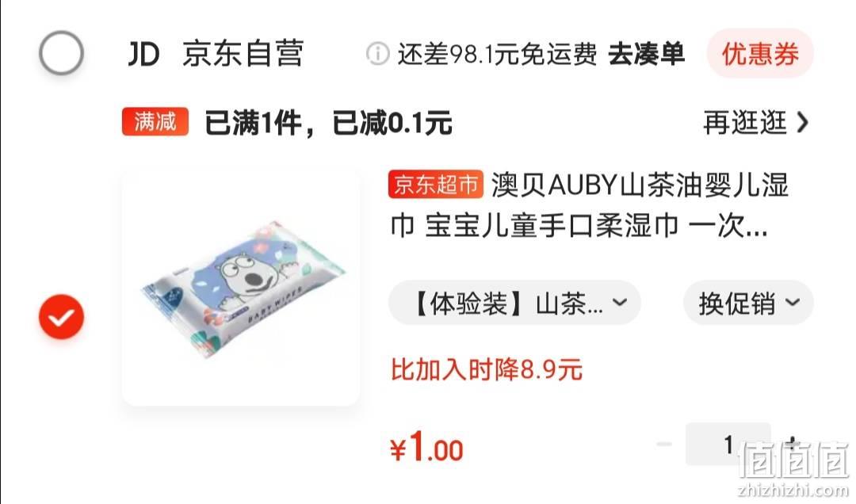
Task: Tap the 京东超市 tag on product title
Action: (x=436, y=185)
